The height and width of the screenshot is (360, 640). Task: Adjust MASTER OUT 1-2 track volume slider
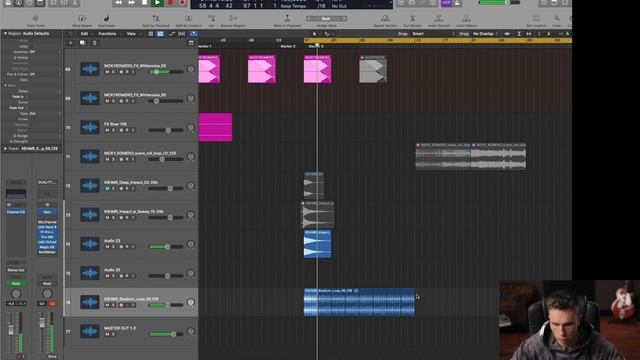(165, 334)
